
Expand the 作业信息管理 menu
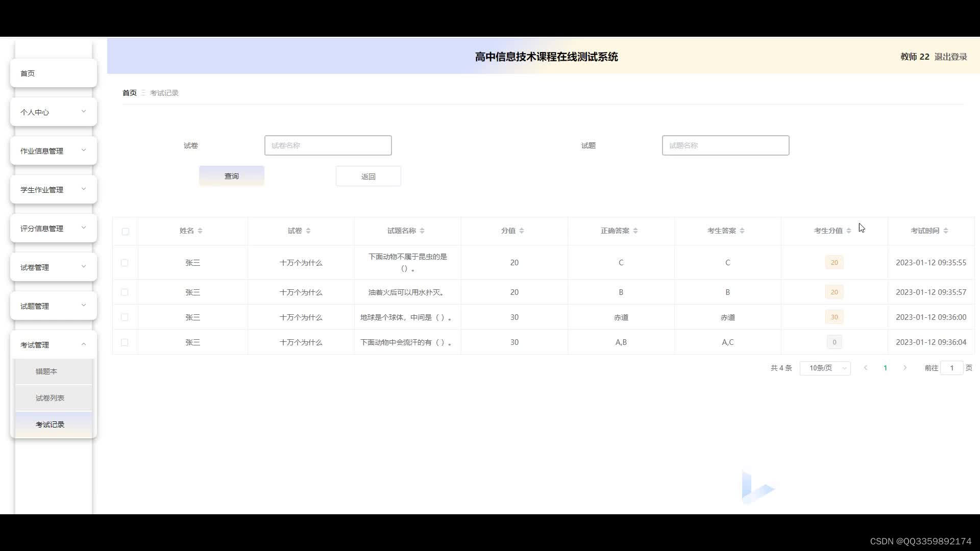[54, 151]
